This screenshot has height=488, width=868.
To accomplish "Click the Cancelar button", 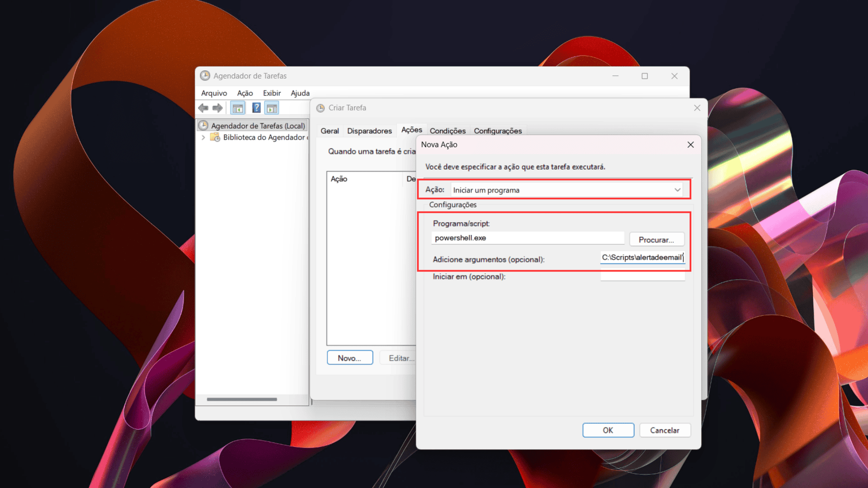I will tap(665, 430).
